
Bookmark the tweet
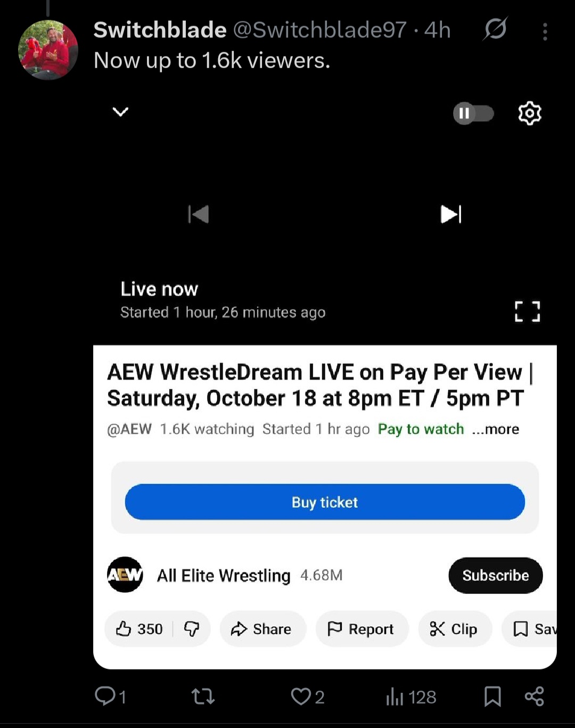(492, 696)
